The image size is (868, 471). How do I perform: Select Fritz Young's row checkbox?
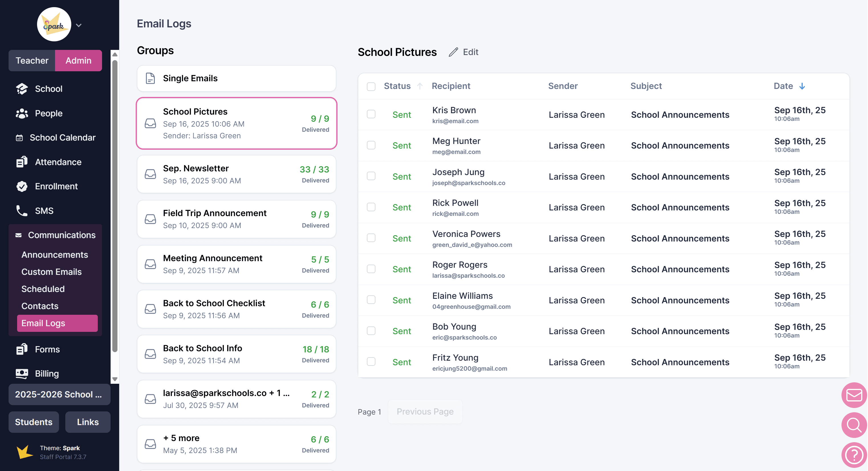(x=371, y=362)
